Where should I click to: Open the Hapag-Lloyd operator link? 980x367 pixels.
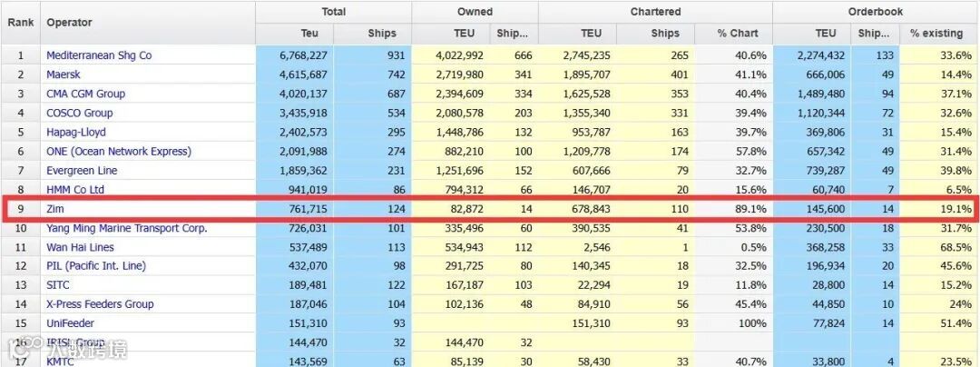tap(76, 133)
